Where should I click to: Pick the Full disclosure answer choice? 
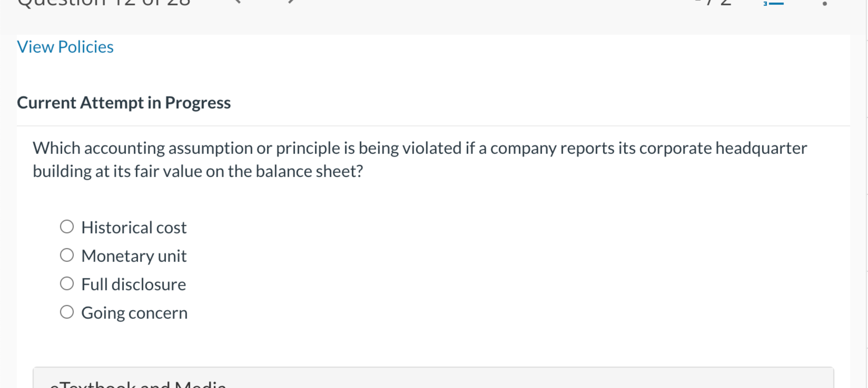68,283
